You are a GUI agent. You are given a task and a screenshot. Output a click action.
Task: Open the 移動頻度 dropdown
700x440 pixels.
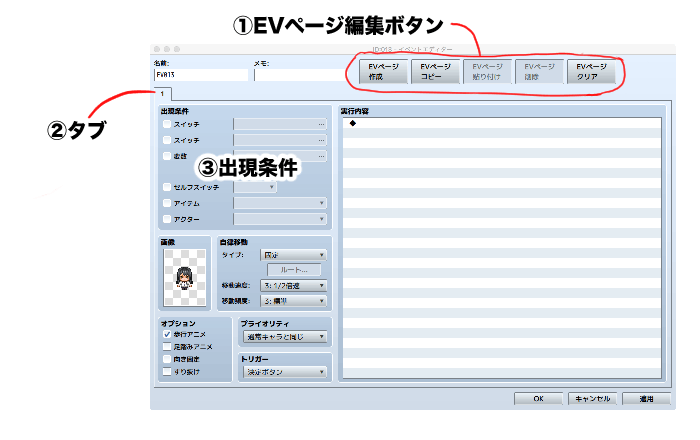[x=293, y=301]
